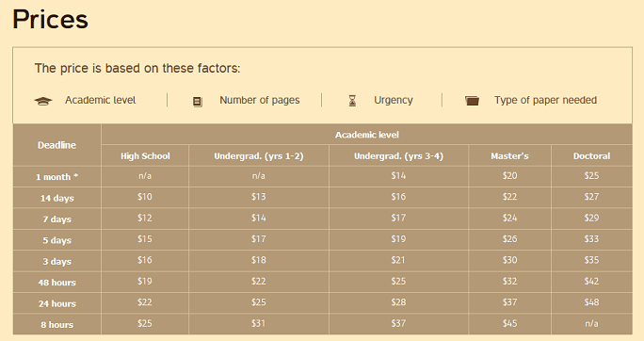Click the 1 month * deadline row label
The width and height of the screenshot is (644, 341).
click(x=56, y=177)
